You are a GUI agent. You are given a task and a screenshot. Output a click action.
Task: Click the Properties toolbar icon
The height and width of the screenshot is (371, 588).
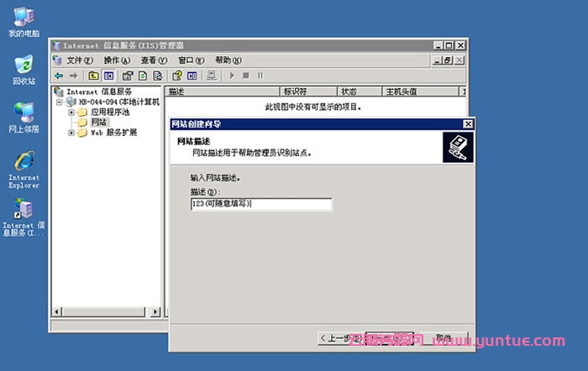click(126, 76)
